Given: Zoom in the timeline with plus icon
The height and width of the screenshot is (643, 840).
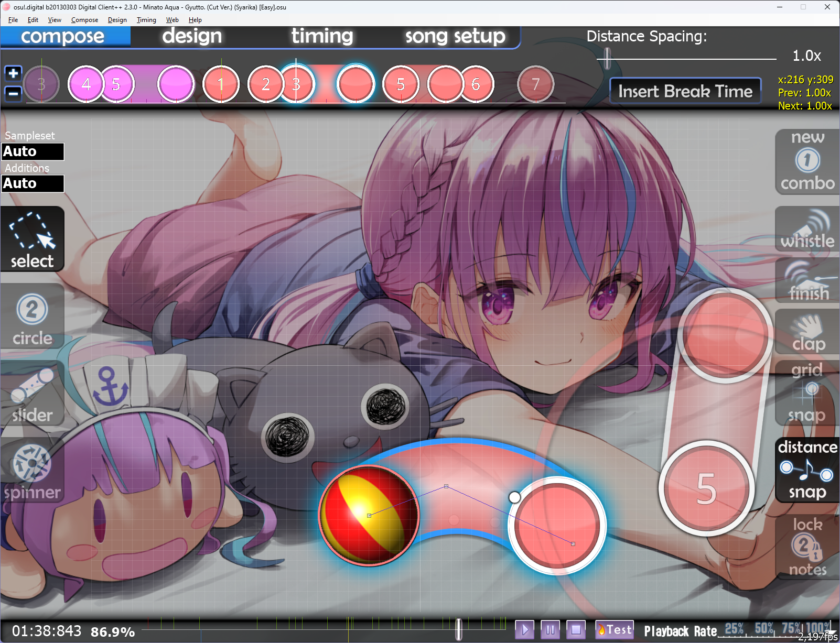Looking at the screenshot, I should 13,73.
